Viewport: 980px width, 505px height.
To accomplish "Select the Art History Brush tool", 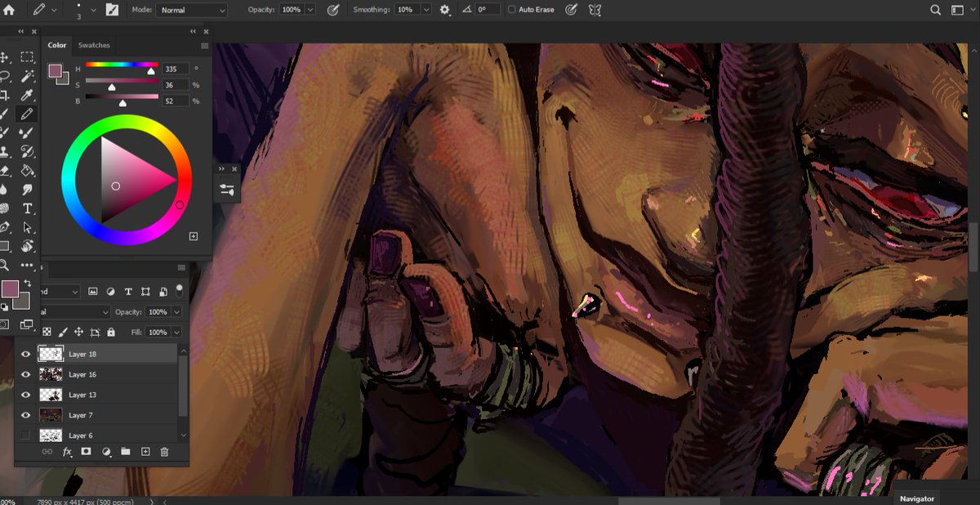I will click(27, 152).
